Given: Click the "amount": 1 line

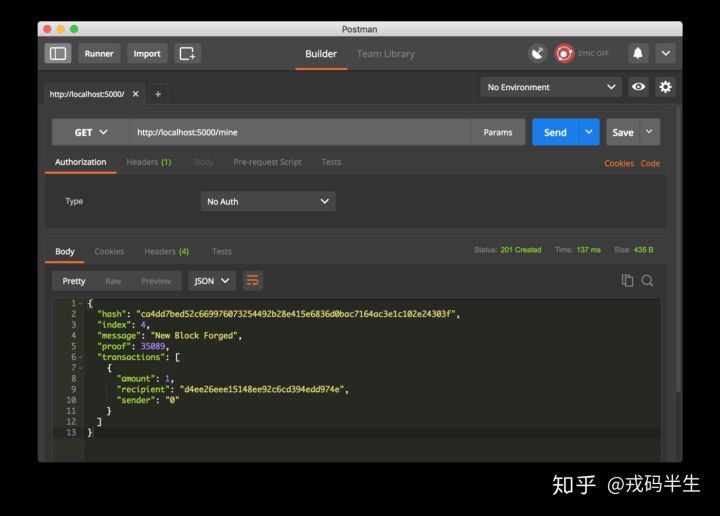Looking at the screenshot, I should pos(145,378).
